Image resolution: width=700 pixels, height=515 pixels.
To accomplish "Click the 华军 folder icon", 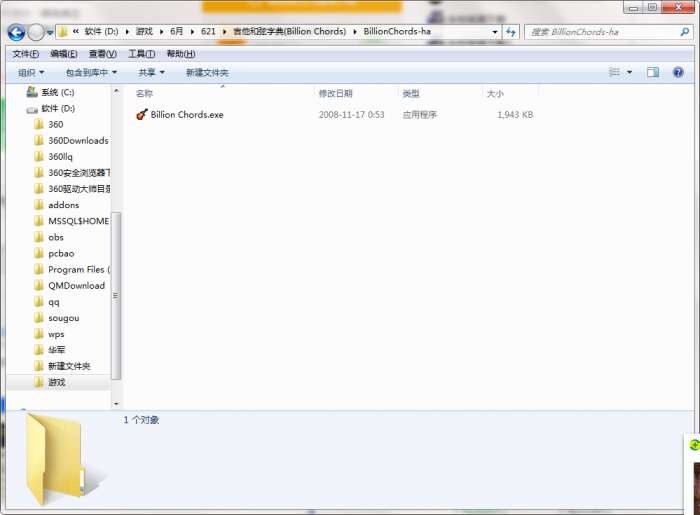I will tap(39, 350).
